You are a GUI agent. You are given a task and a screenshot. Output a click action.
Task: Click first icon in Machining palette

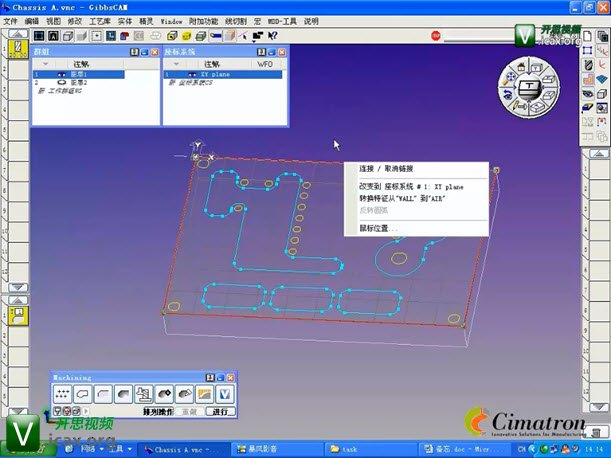pyautogui.click(x=63, y=393)
